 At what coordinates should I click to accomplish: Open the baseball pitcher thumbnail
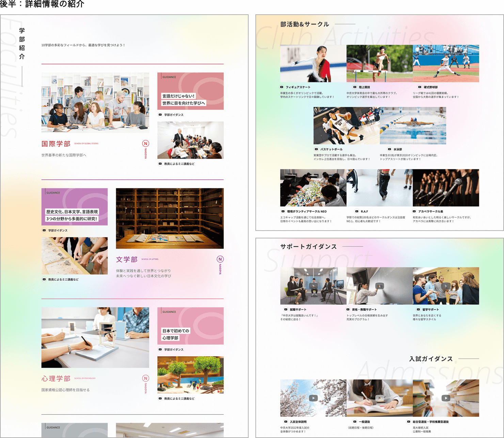446,63
